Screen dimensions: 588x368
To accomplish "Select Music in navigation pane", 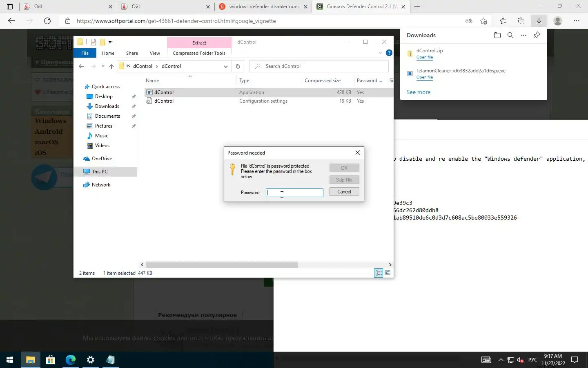I will pyautogui.click(x=101, y=136).
